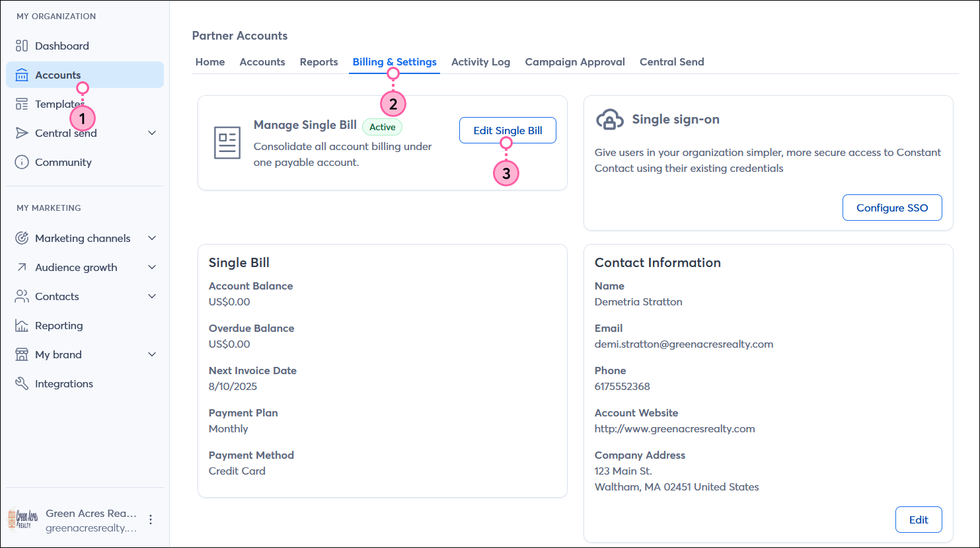
Task: Open Reporting in the sidebar
Action: (85, 325)
